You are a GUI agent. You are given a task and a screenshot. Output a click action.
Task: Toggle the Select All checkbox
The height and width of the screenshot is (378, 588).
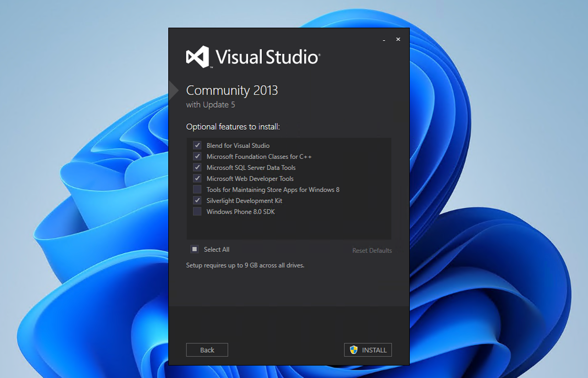[194, 249]
